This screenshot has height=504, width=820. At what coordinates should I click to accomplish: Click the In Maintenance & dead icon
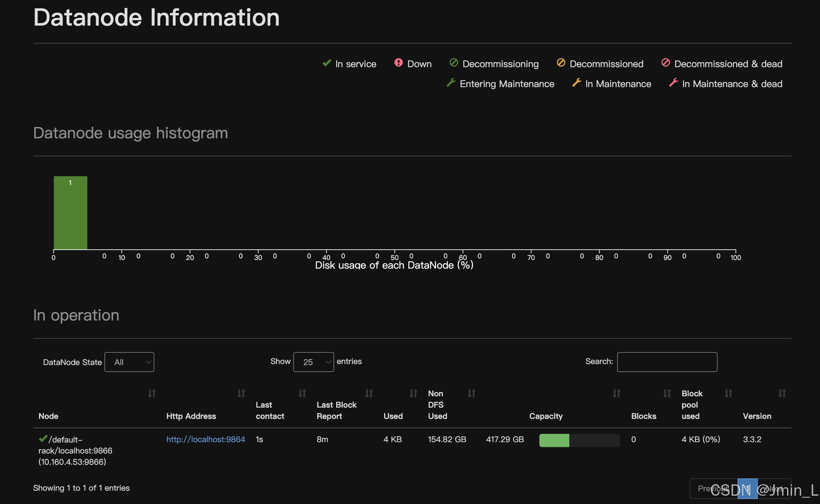673,83
